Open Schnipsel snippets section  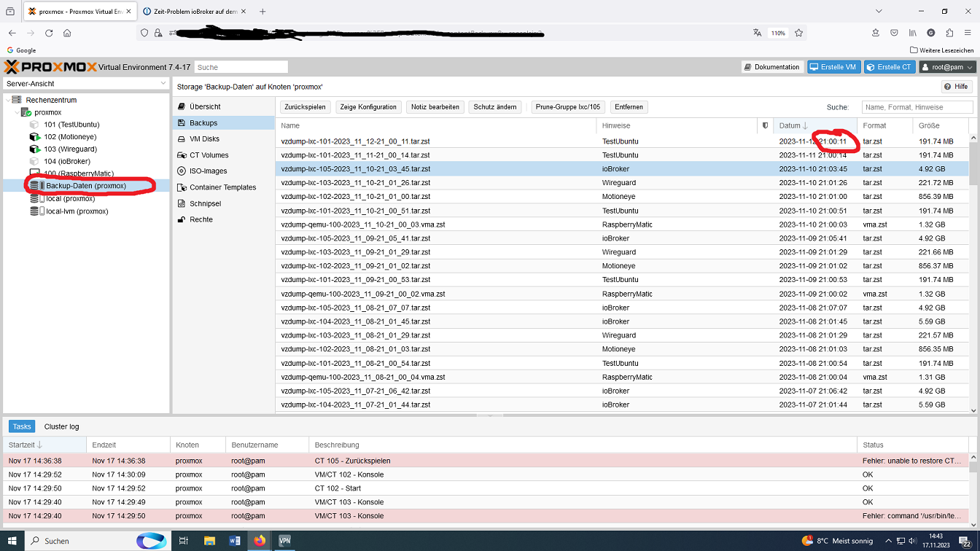point(205,203)
